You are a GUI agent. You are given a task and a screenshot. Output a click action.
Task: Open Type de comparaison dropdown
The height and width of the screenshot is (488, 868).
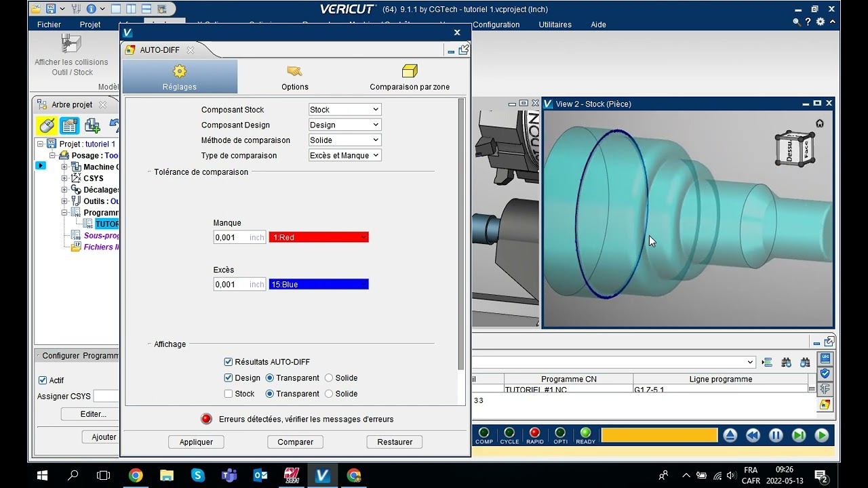coord(344,155)
